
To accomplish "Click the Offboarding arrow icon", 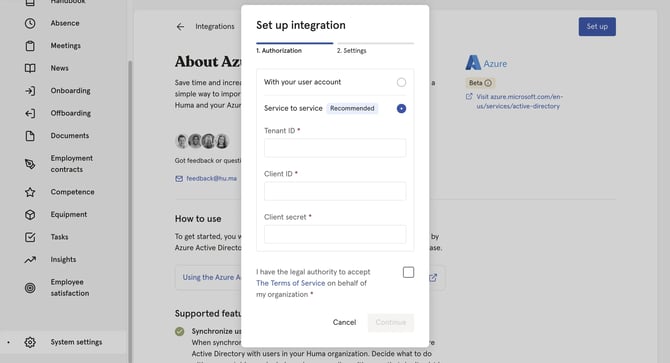I will pos(30,113).
